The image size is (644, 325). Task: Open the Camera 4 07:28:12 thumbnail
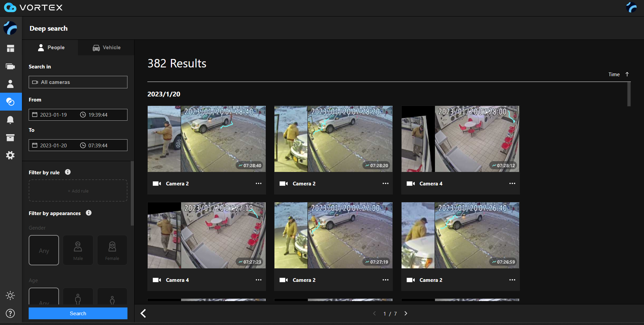[460, 139]
